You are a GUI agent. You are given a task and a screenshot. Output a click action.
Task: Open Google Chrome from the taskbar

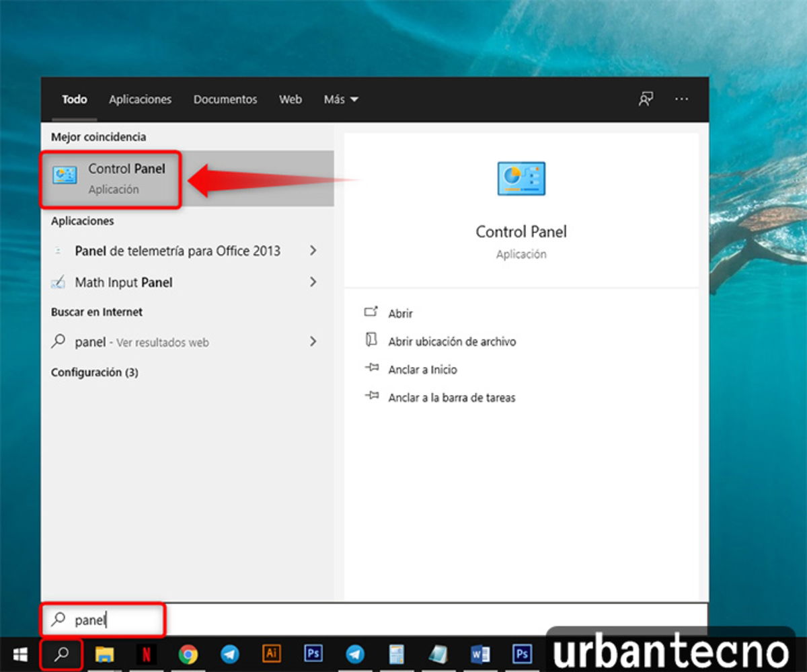(188, 654)
